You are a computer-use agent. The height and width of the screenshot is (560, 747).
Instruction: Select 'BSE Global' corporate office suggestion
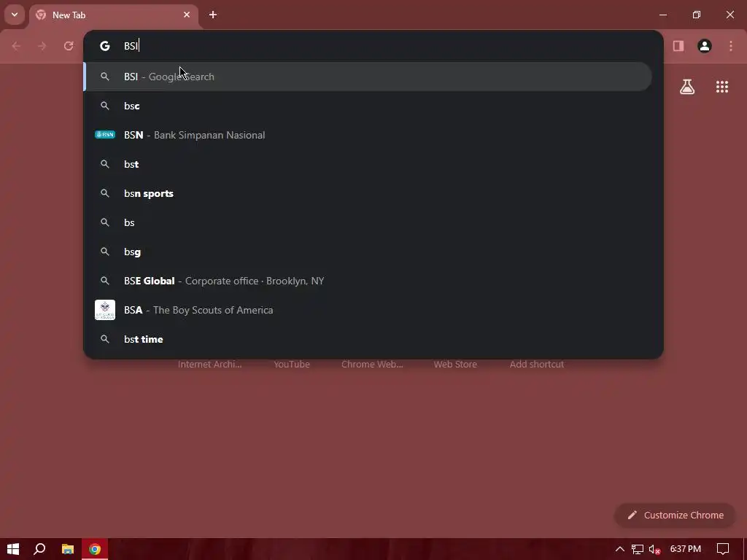pyautogui.click(x=368, y=281)
